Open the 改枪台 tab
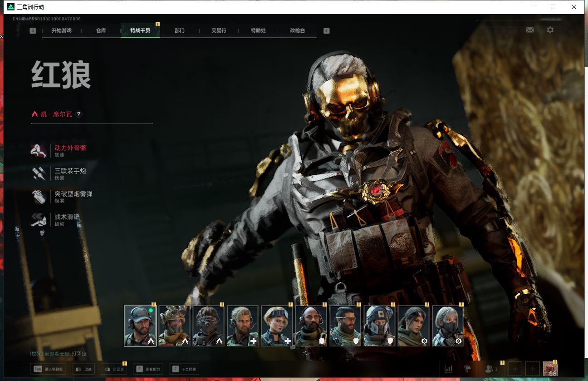 click(297, 30)
